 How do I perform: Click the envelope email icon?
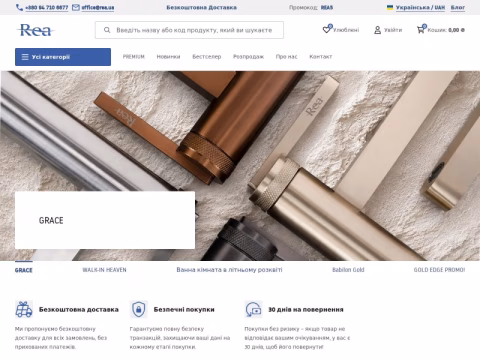[x=76, y=7]
